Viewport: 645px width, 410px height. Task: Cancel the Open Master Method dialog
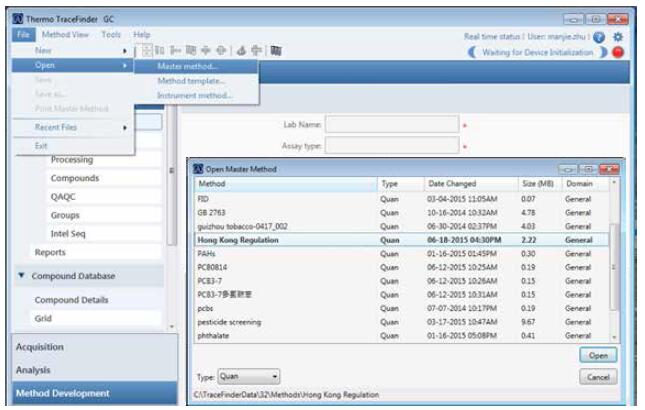tap(598, 377)
